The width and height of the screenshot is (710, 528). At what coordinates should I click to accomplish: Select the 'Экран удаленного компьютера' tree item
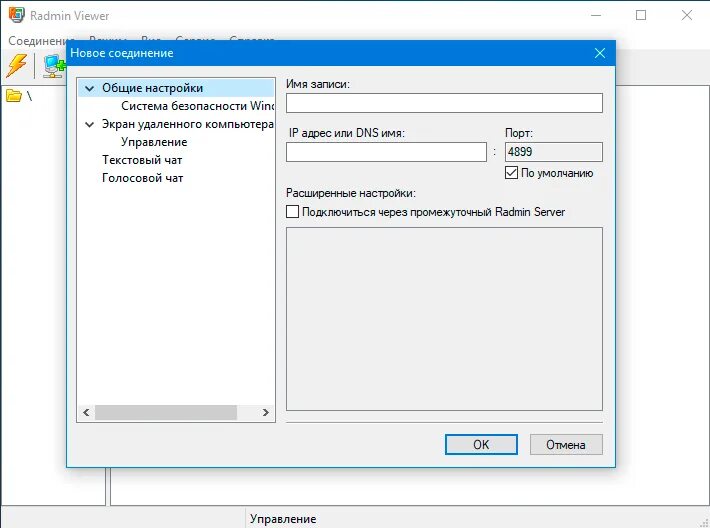(x=187, y=124)
